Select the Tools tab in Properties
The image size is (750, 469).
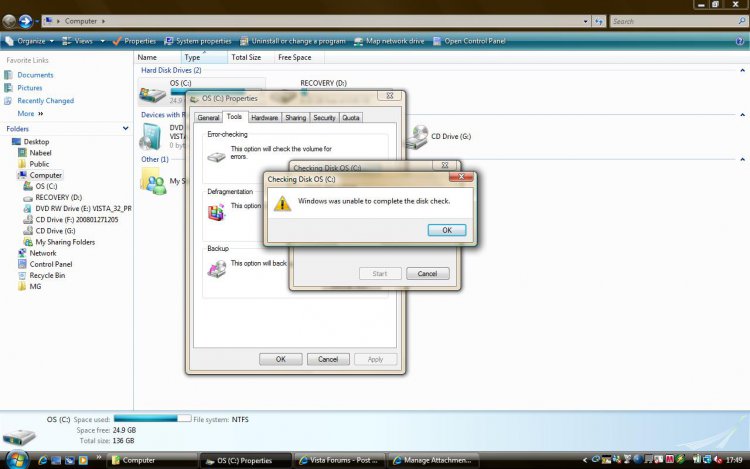(x=234, y=117)
